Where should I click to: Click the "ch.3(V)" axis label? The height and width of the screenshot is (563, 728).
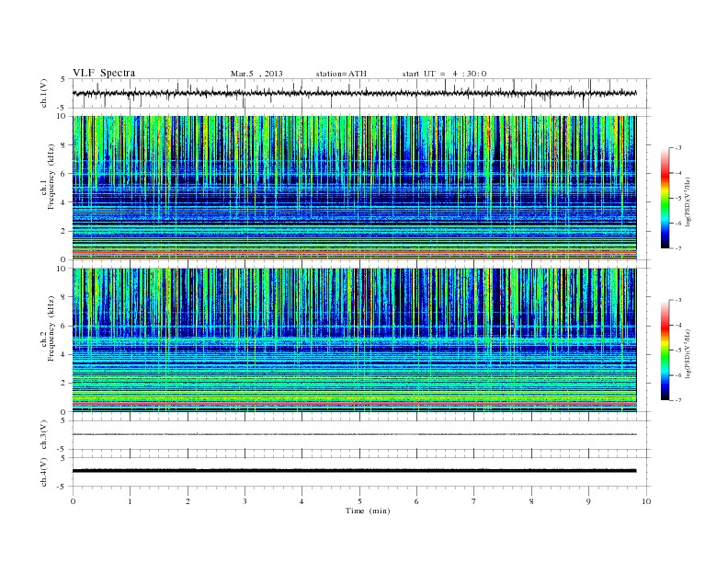click(44, 435)
